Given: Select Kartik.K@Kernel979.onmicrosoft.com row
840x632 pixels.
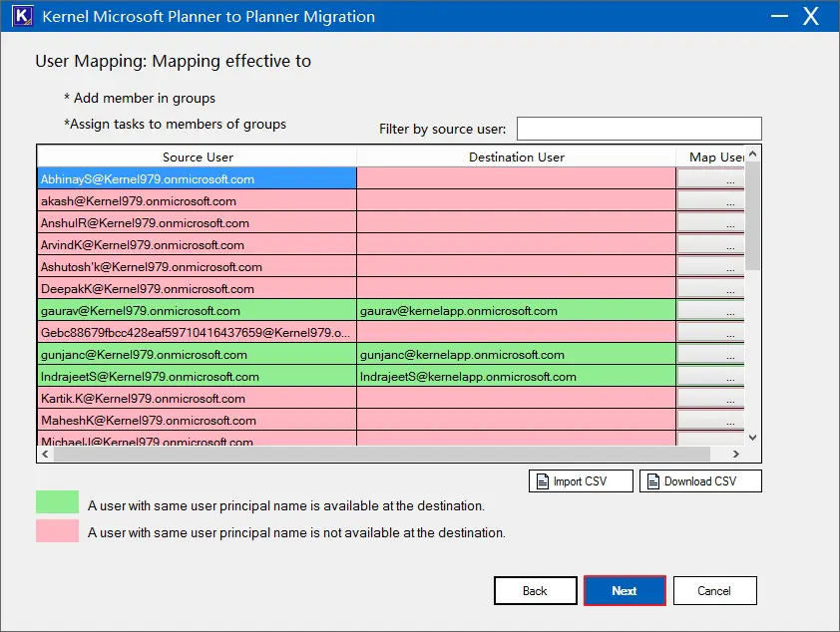Looking at the screenshot, I should pos(198,398).
